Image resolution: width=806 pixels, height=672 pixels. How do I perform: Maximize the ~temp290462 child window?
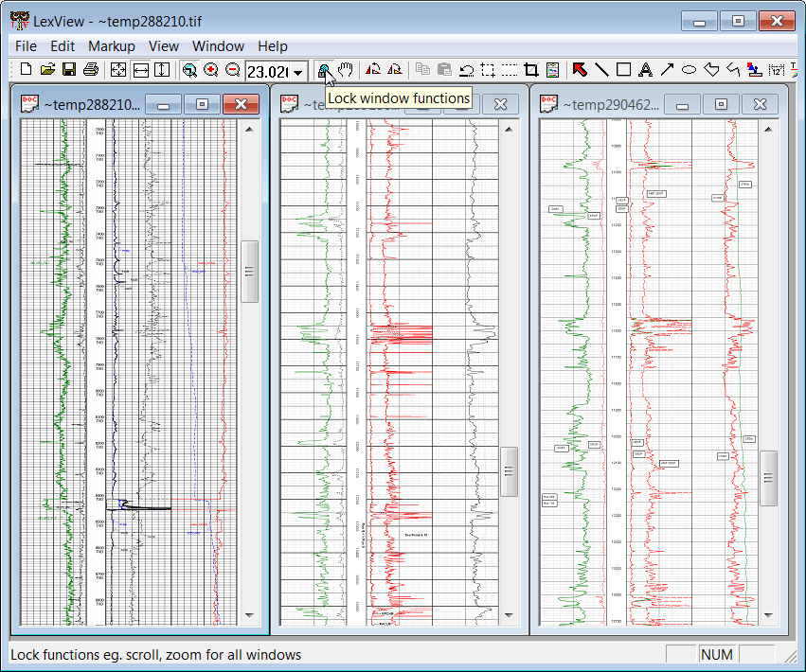point(721,104)
